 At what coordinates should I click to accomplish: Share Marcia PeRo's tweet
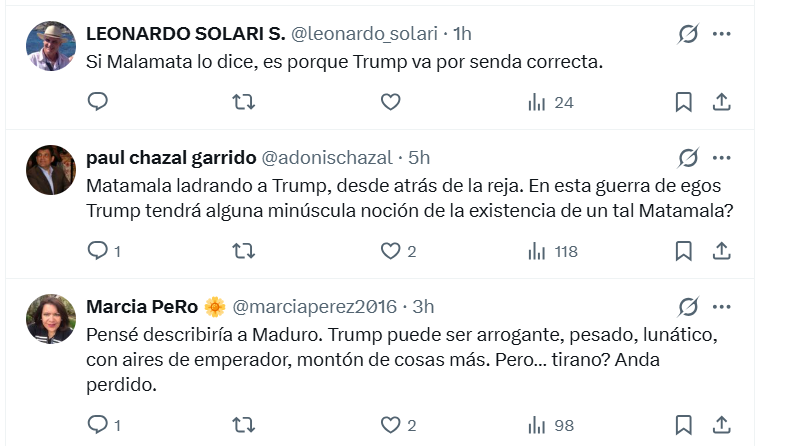(721, 425)
